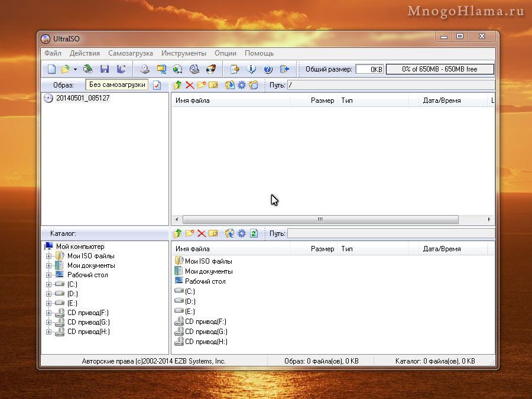532x399 pixels.
Task: Click the horizontal scrollbar in image file list
Action: [320, 219]
